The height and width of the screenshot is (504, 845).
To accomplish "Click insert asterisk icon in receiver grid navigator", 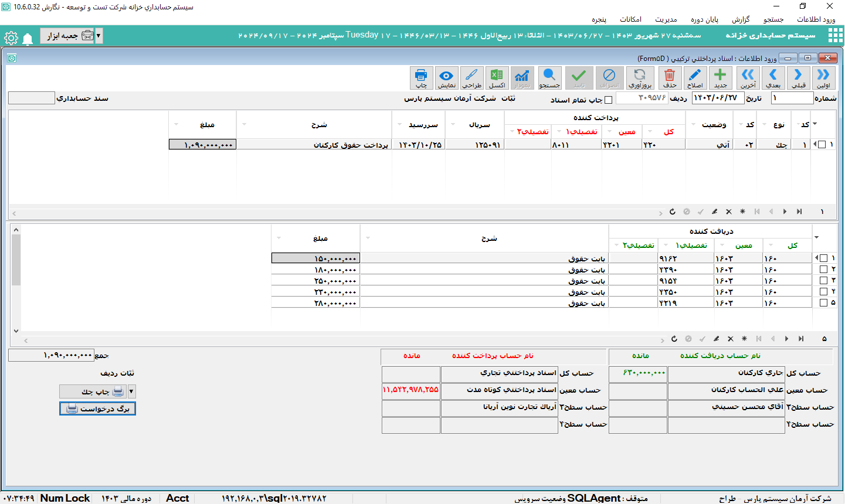I will tap(744, 339).
